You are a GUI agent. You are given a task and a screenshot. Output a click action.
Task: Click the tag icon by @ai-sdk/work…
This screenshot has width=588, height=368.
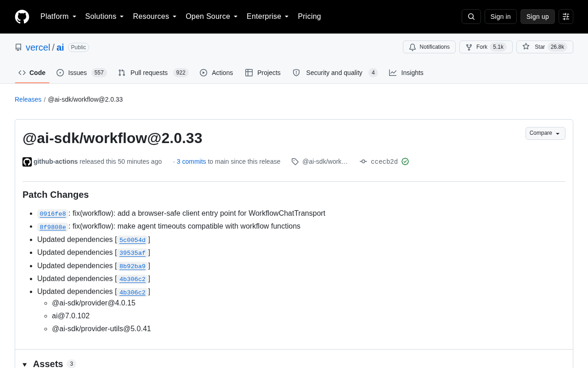click(295, 161)
